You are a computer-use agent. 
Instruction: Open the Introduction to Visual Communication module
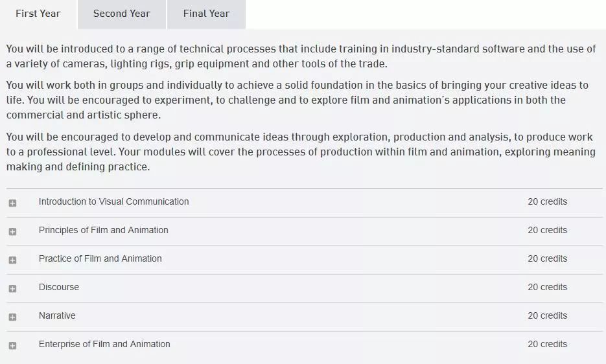click(114, 201)
